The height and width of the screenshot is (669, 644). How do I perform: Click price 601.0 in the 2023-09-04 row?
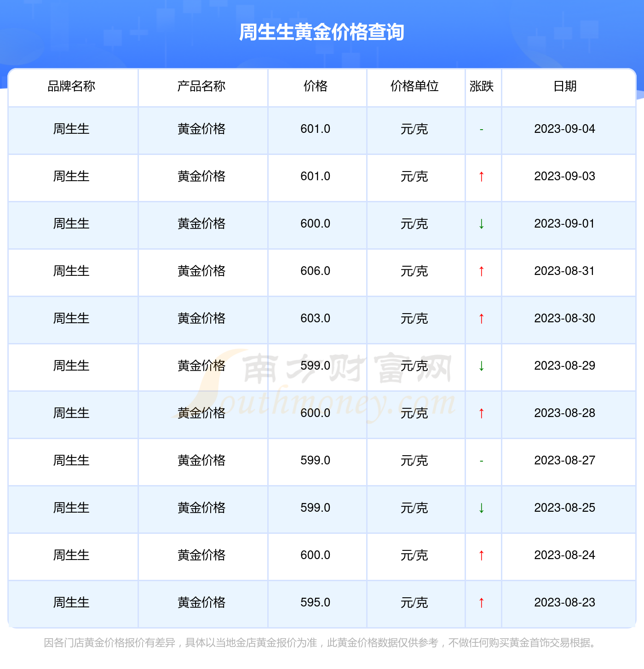click(316, 129)
